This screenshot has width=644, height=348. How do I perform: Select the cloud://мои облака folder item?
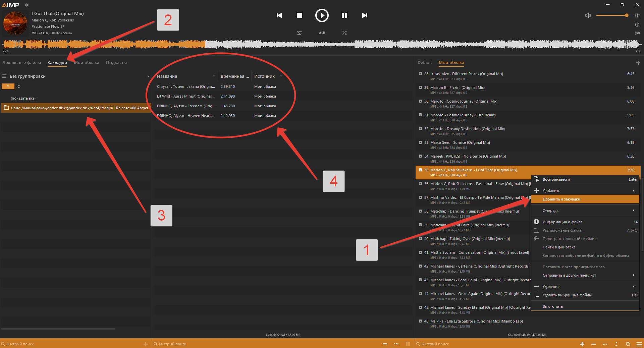tap(76, 108)
